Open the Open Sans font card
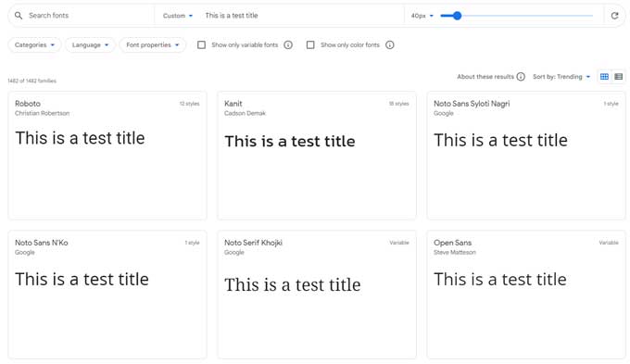This screenshot has width=630, height=364. point(526,295)
